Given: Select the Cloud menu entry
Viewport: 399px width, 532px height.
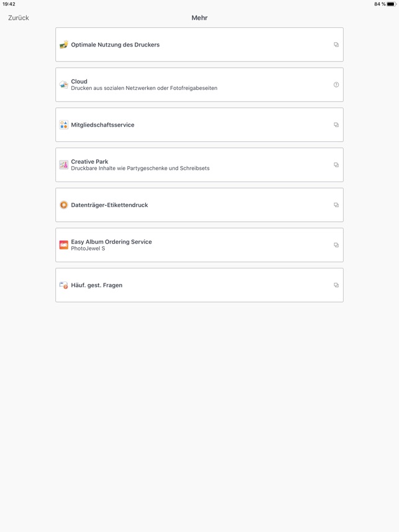Looking at the screenshot, I should coord(199,85).
